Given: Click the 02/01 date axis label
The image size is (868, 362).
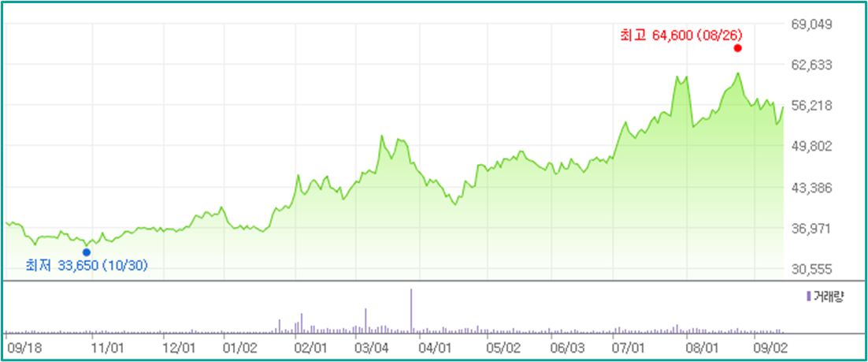Looking at the screenshot, I should click(312, 349).
